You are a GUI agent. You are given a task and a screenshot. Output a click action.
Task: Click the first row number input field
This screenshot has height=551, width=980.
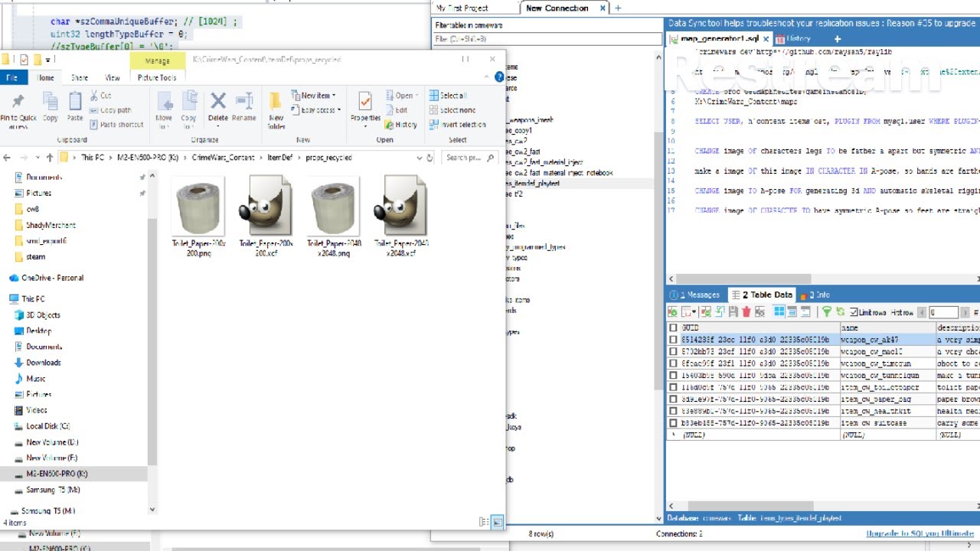pos(944,312)
